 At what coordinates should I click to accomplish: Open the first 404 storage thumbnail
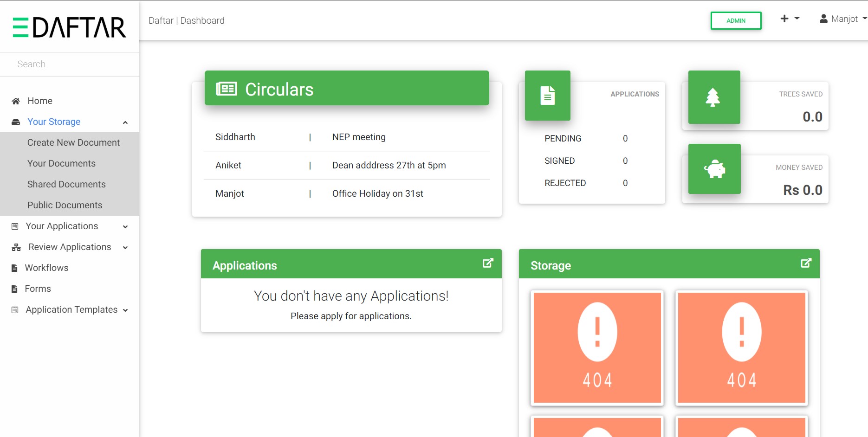[x=597, y=347]
